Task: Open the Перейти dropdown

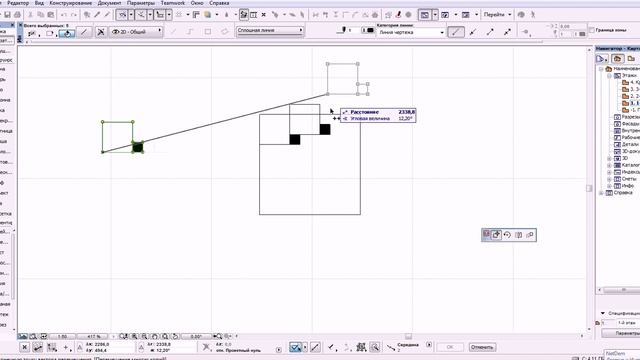Action: [x=497, y=15]
